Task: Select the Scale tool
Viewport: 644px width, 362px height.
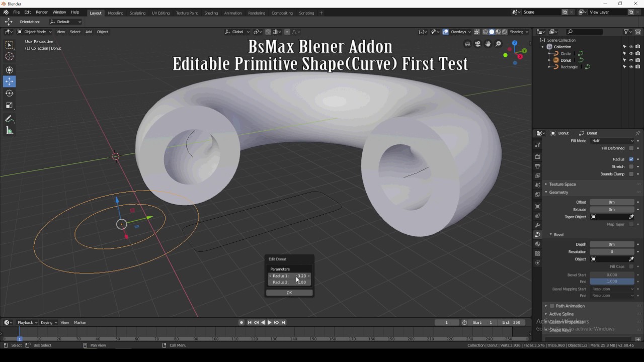Action: click(x=9, y=106)
